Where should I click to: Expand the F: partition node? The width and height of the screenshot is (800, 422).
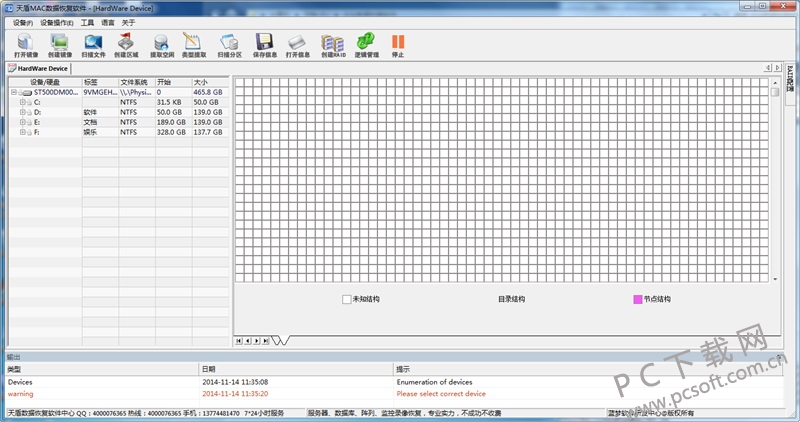tap(23, 132)
